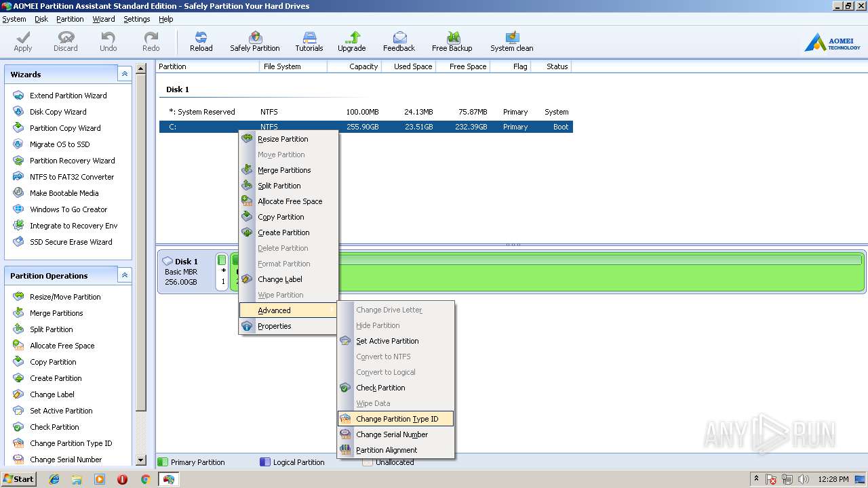Screen dimensions: 868x488
Task: Show hidden system tray icons
Action: (757, 479)
